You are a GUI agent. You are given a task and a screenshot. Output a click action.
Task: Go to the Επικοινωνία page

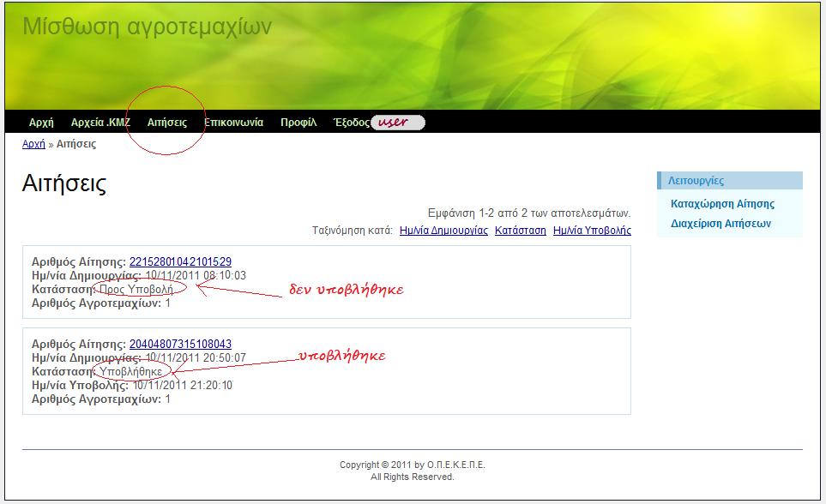(x=233, y=123)
